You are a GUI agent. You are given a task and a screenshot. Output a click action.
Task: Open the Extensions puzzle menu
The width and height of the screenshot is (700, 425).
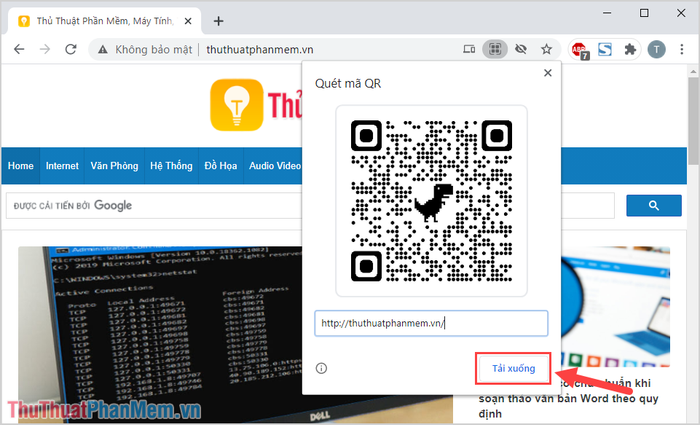point(630,49)
